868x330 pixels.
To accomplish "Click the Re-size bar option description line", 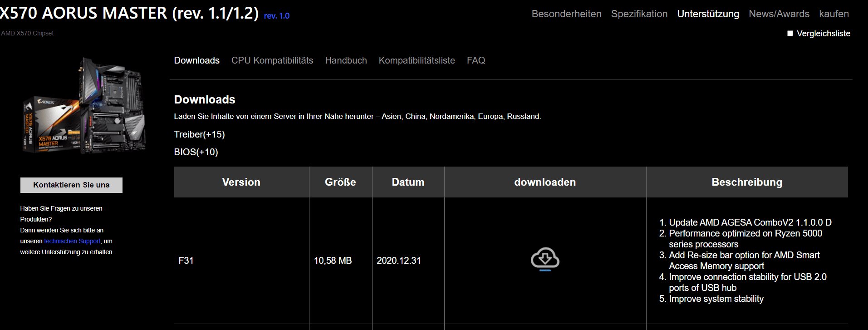I will coord(744,261).
